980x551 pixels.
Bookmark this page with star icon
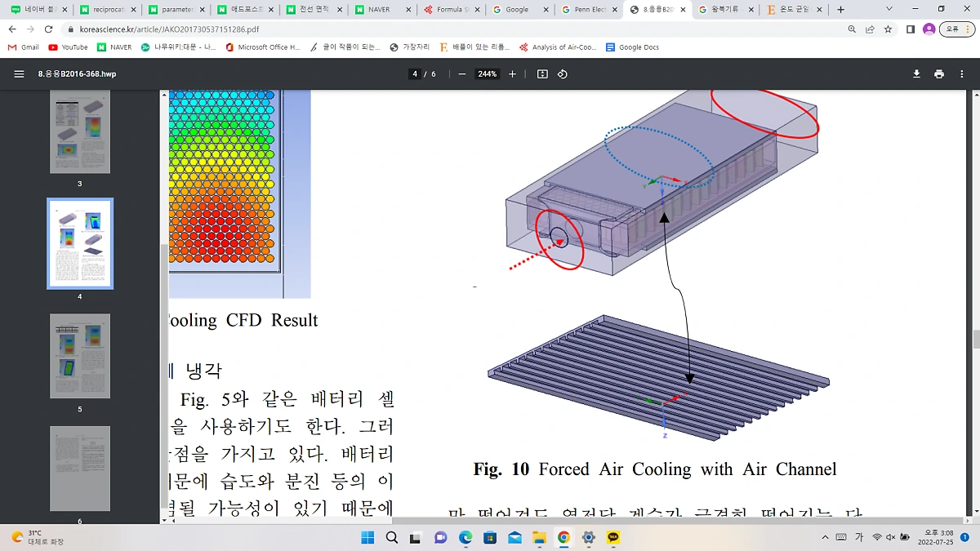coord(888,29)
